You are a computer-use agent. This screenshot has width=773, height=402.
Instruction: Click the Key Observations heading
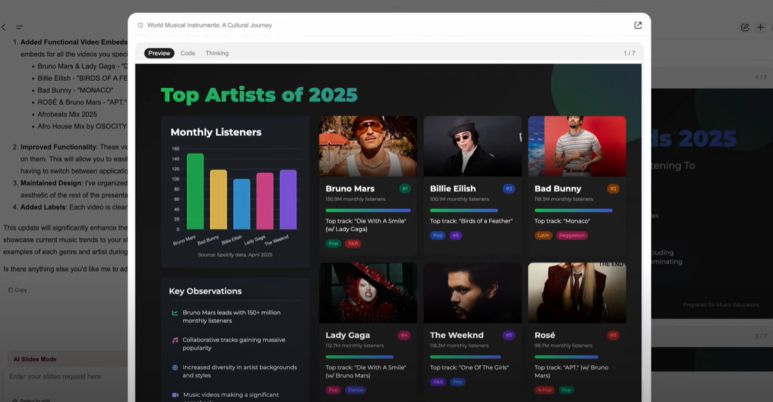[205, 291]
